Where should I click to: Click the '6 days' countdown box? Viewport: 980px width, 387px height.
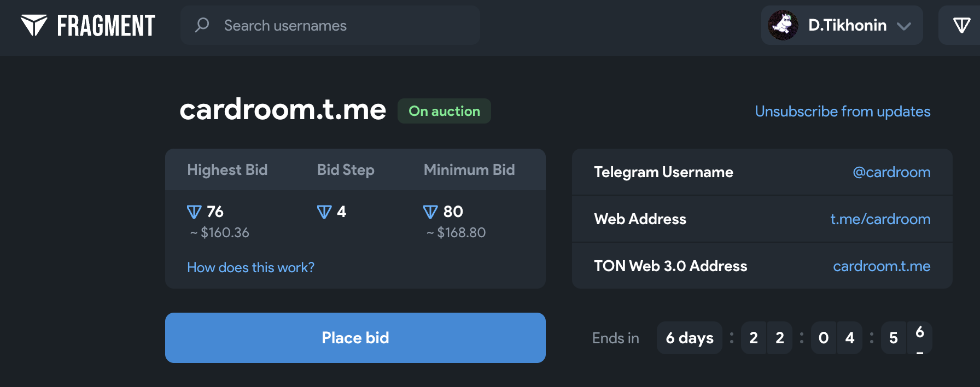(689, 338)
